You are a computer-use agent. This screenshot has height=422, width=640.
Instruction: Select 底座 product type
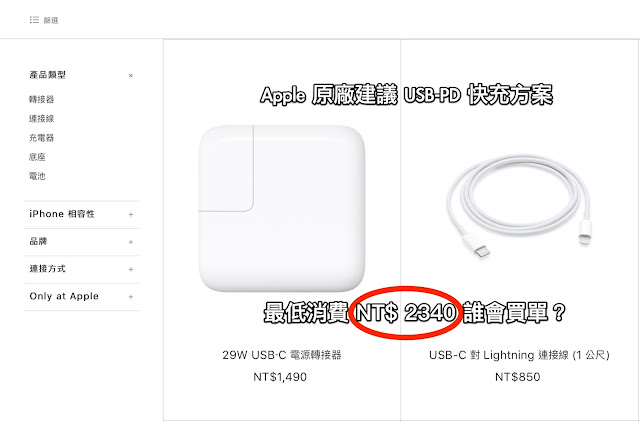pyautogui.click(x=37, y=157)
